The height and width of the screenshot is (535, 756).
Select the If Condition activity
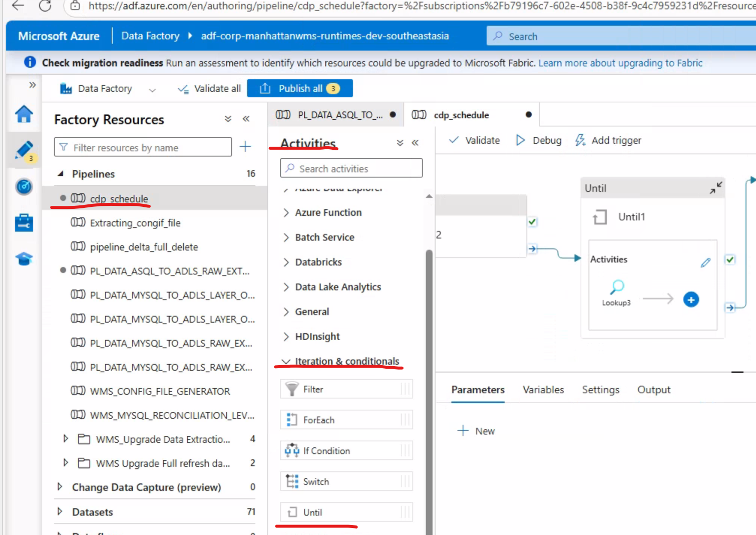pyautogui.click(x=346, y=451)
